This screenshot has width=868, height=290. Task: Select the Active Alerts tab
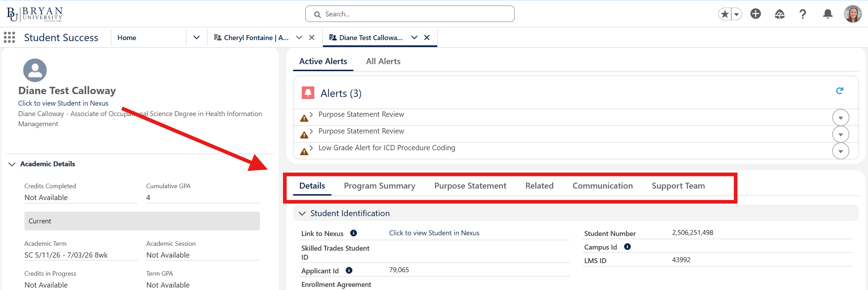(x=323, y=61)
